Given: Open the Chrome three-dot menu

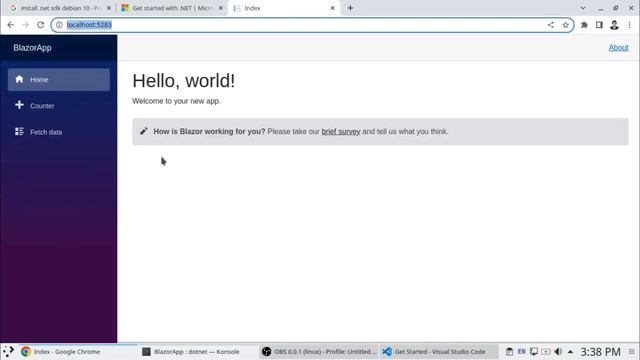Looking at the screenshot, I should click(x=630, y=25).
